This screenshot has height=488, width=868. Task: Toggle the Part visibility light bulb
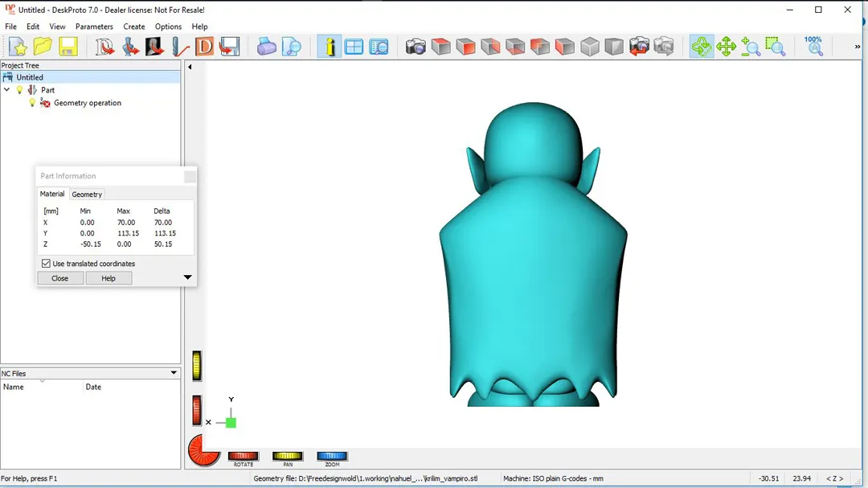tap(20, 90)
